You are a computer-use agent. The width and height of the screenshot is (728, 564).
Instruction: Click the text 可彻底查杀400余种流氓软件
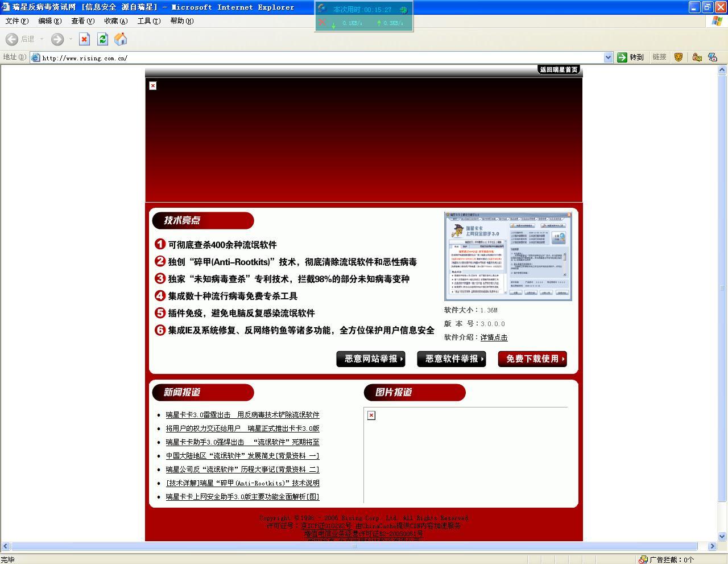(222, 245)
